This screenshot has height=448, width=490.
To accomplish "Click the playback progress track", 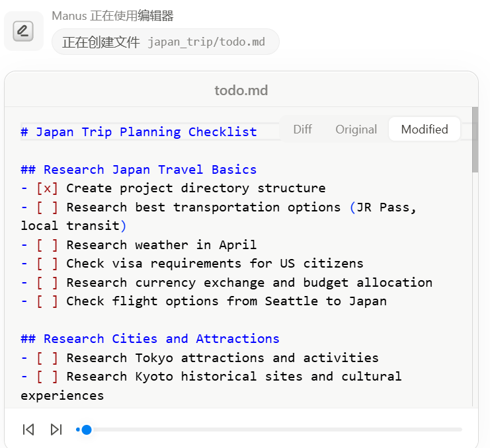I will tap(269, 429).
